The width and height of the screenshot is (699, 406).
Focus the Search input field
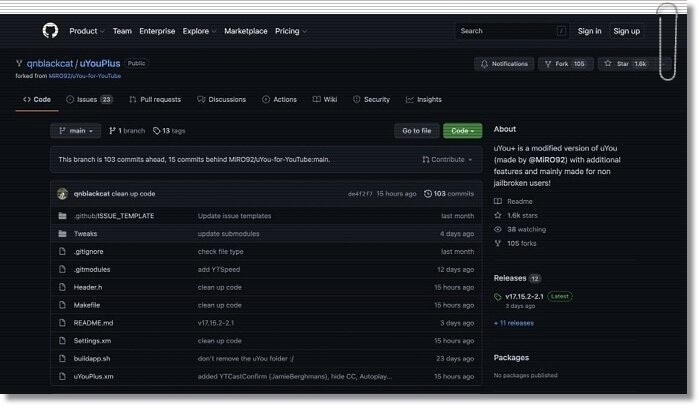pyautogui.click(x=512, y=31)
